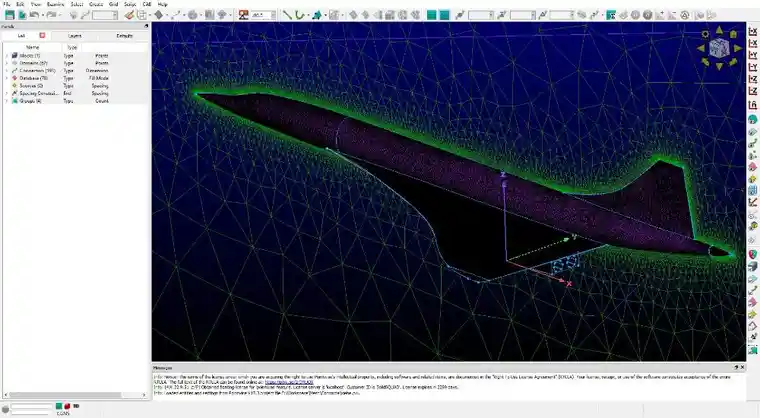760x418 pixels.
Task: Select the green straight line connector tool
Action: pyautogui.click(x=287, y=15)
